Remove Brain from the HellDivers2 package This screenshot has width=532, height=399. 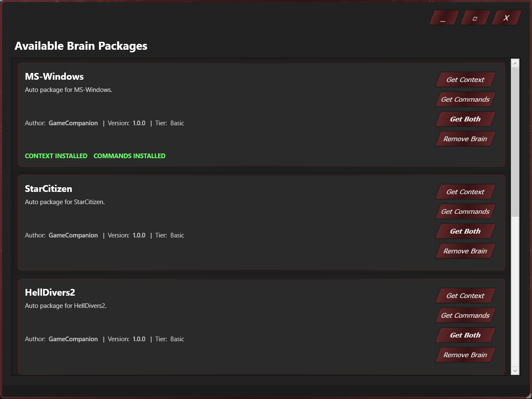[465, 355]
